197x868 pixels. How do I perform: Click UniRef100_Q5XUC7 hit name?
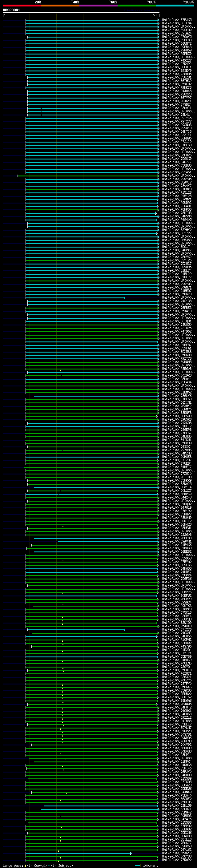[177, 264]
